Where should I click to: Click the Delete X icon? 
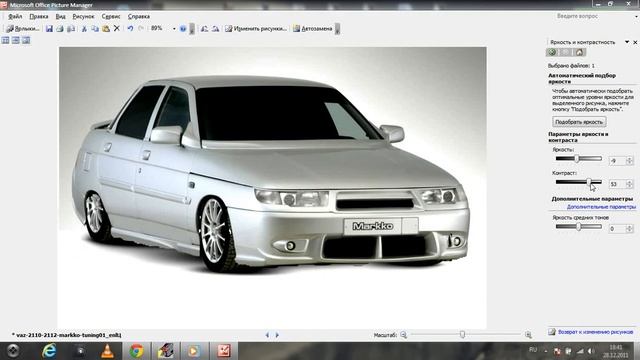[117, 29]
